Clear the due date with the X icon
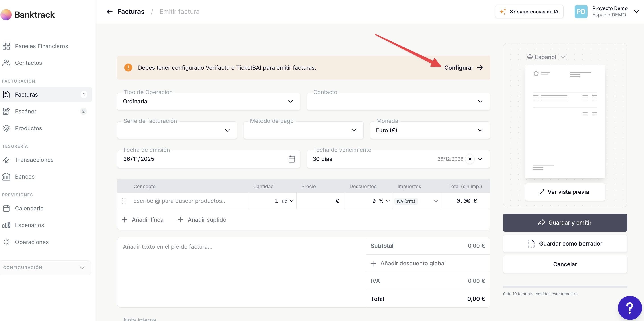The height and width of the screenshot is (321, 644). tap(470, 159)
